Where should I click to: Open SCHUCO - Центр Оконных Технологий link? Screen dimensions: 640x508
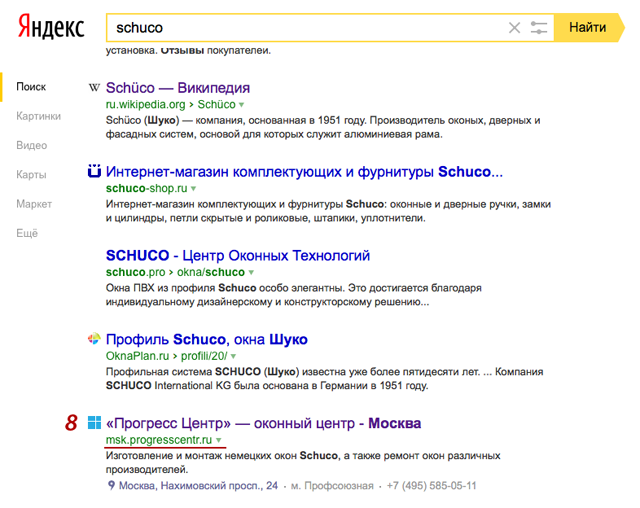click(238, 255)
